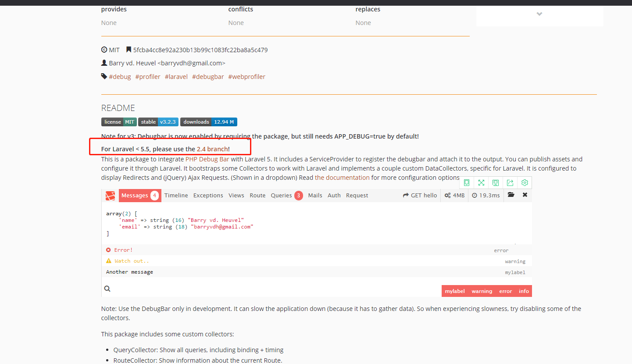Toggle the mylabel filter in red bar

[455, 291]
